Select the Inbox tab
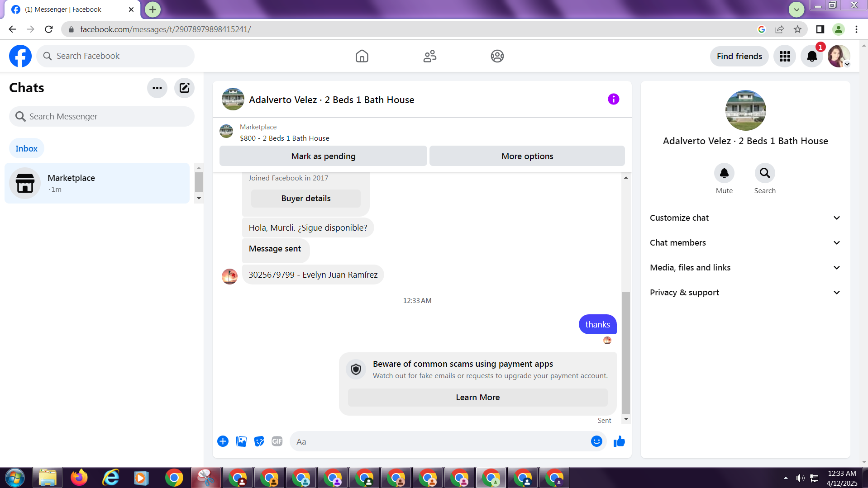Image resolution: width=868 pixels, height=488 pixels. pyautogui.click(x=26, y=148)
